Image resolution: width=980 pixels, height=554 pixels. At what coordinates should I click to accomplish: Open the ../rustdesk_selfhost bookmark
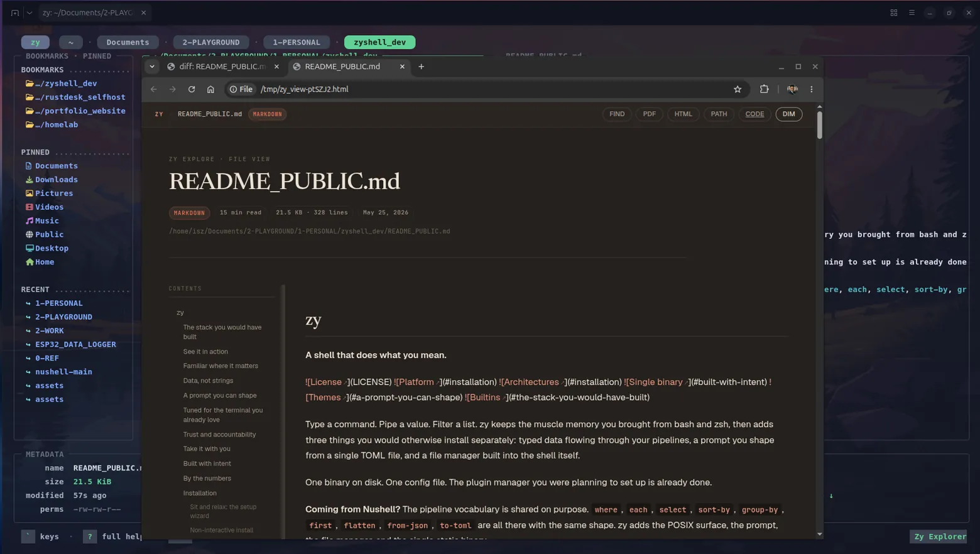point(75,97)
